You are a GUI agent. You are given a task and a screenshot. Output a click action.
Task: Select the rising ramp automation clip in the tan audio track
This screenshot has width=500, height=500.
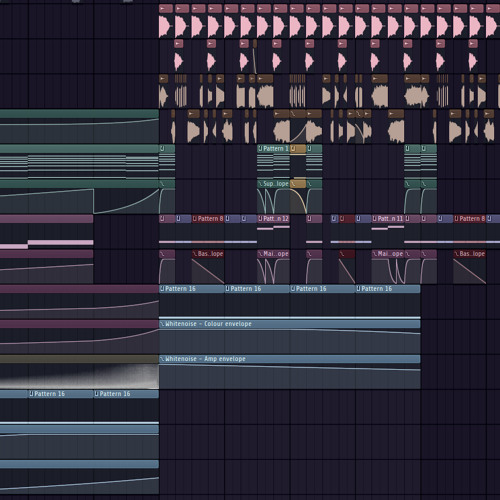[x=298, y=127]
